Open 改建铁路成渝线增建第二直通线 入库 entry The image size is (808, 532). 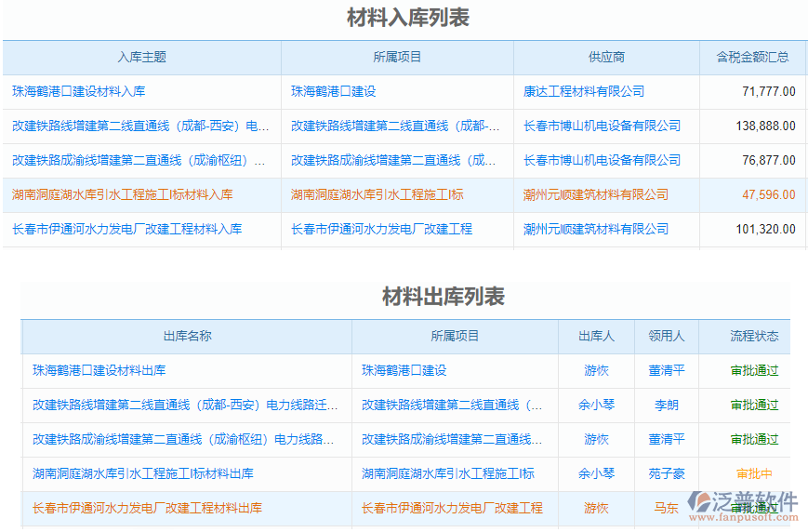[139, 161]
